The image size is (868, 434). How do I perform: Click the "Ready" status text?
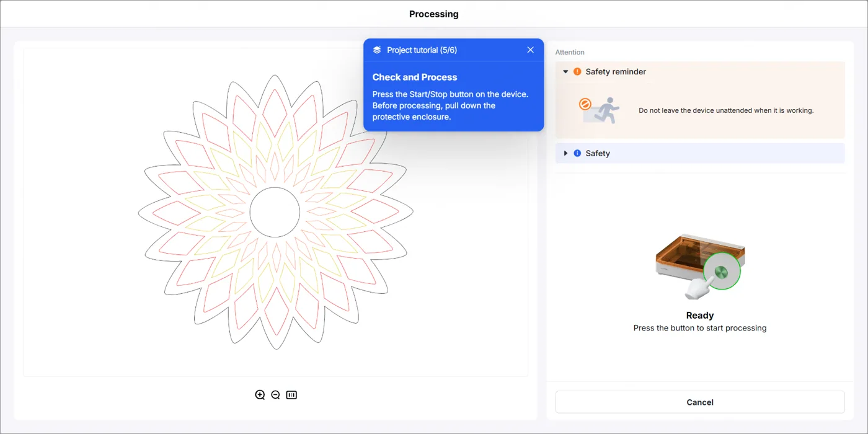700,315
